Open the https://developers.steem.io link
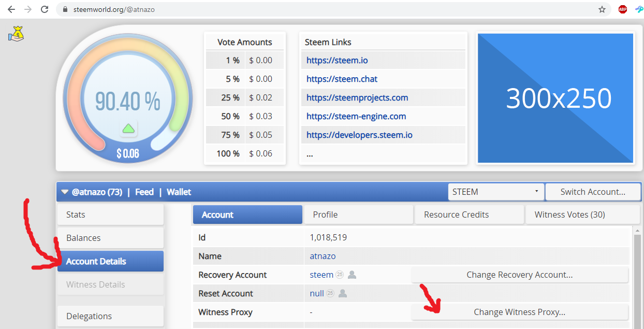 click(x=359, y=135)
